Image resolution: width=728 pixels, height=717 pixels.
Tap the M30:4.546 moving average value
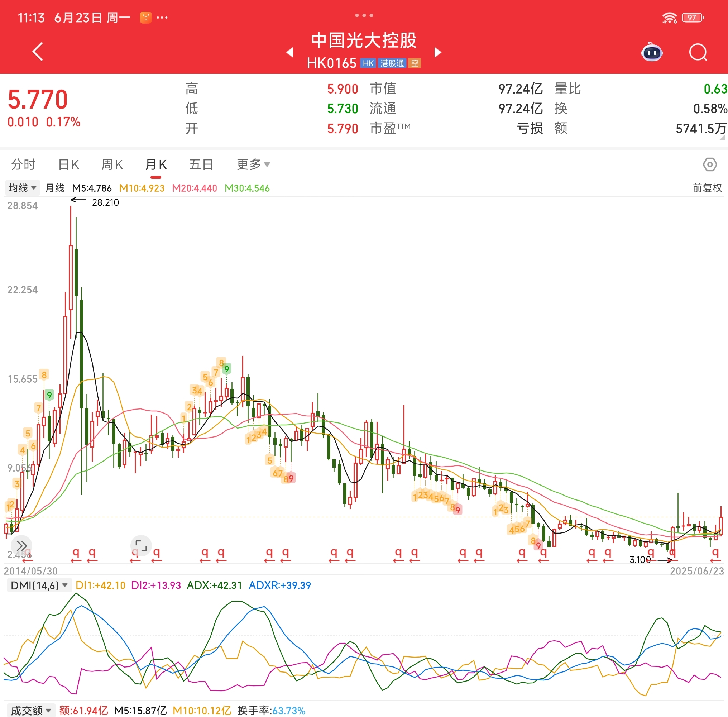coord(247,188)
